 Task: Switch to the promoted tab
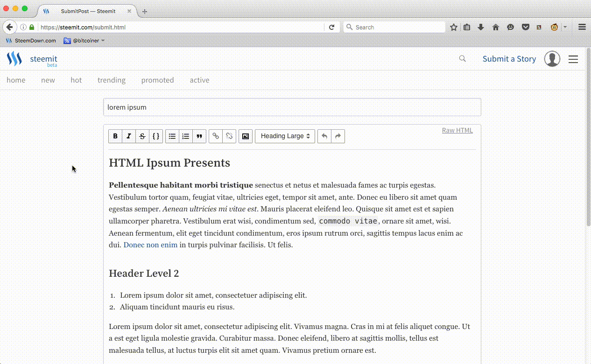point(157,80)
